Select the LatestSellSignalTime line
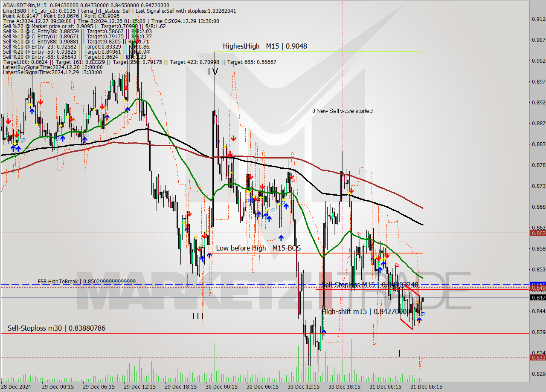Viewport: 546px width, 392px height. (52, 72)
